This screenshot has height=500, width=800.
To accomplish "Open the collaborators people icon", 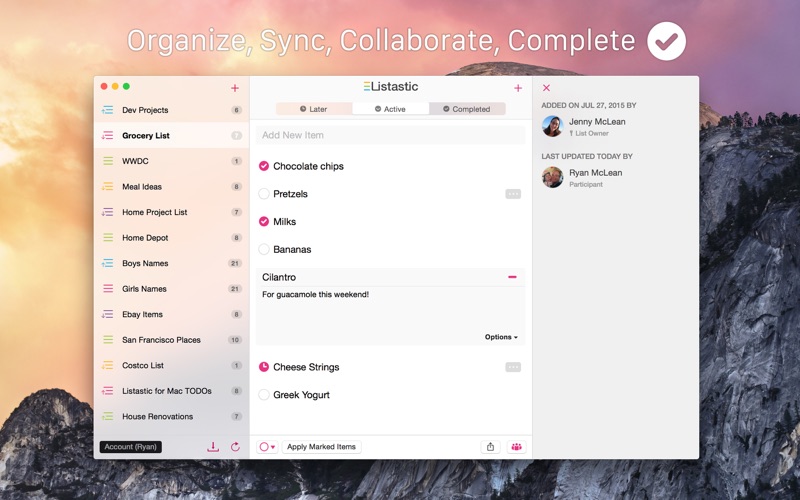I will click(x=516, y=447).
